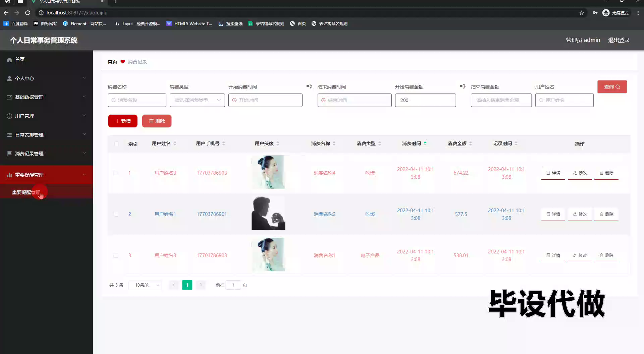Check the row for 消费名称1
The height and width of the screenshot is (354, 644).
click(x=116, y=255)
